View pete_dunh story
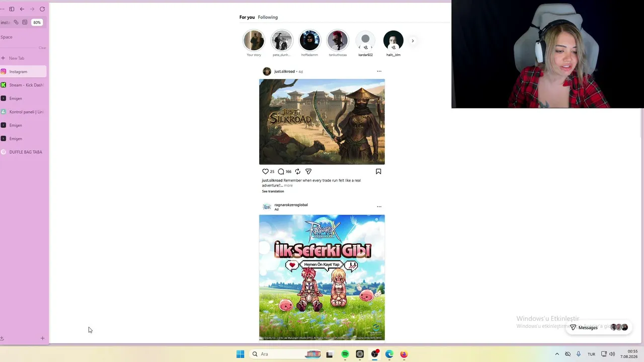The image size is (644, 362). pos(282,41)
